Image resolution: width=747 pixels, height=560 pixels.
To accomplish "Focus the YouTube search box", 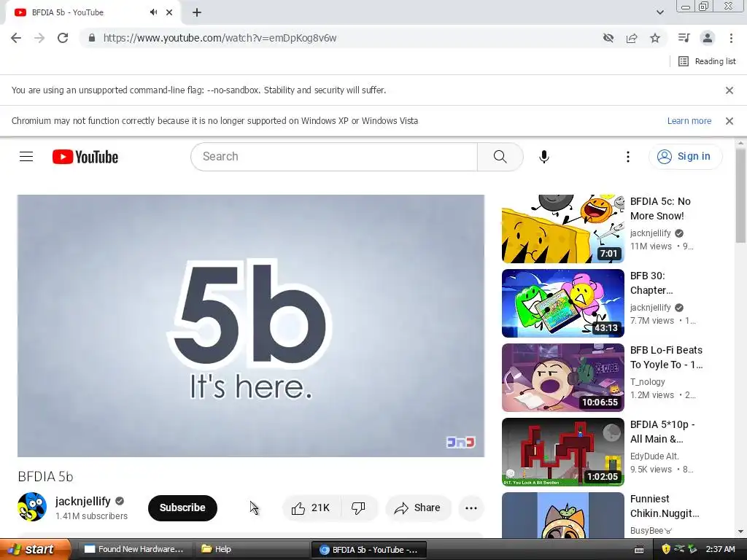I will point(333,157).
